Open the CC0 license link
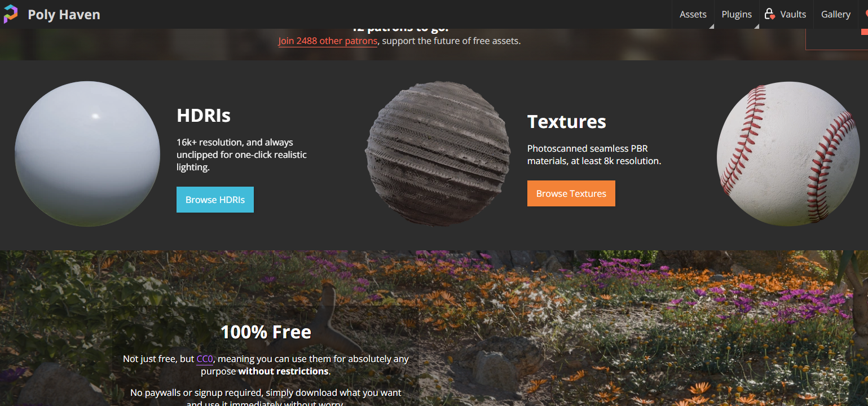The height and width of the screenshot is (406, 868). pos(205,359)
